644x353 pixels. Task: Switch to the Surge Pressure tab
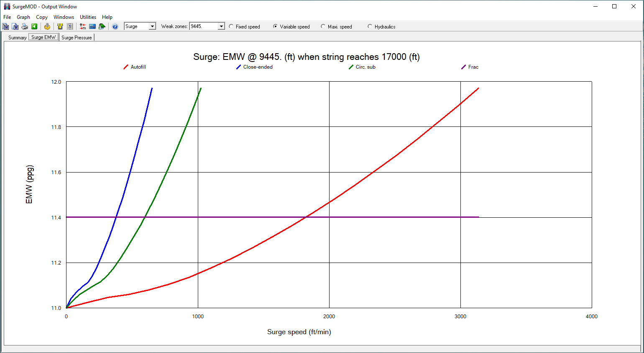click(77, 37)
